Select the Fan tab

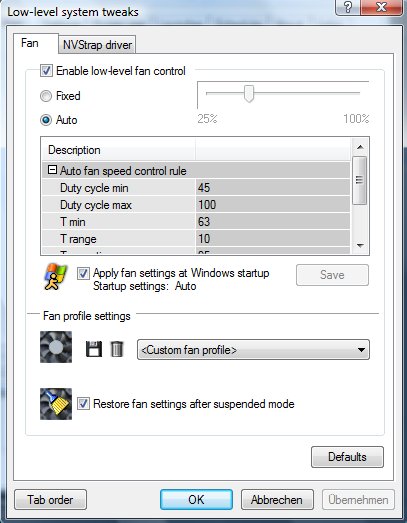(30, 43)
